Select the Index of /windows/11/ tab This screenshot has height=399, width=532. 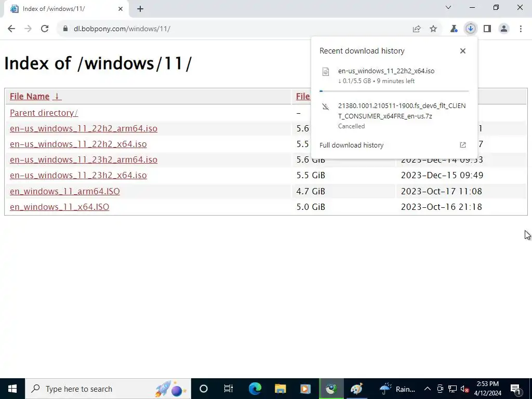click(x=66, y=9)
